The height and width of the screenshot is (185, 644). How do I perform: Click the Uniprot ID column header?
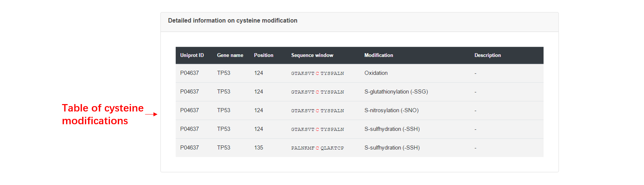pyautogui.click(x=192, y=55)
